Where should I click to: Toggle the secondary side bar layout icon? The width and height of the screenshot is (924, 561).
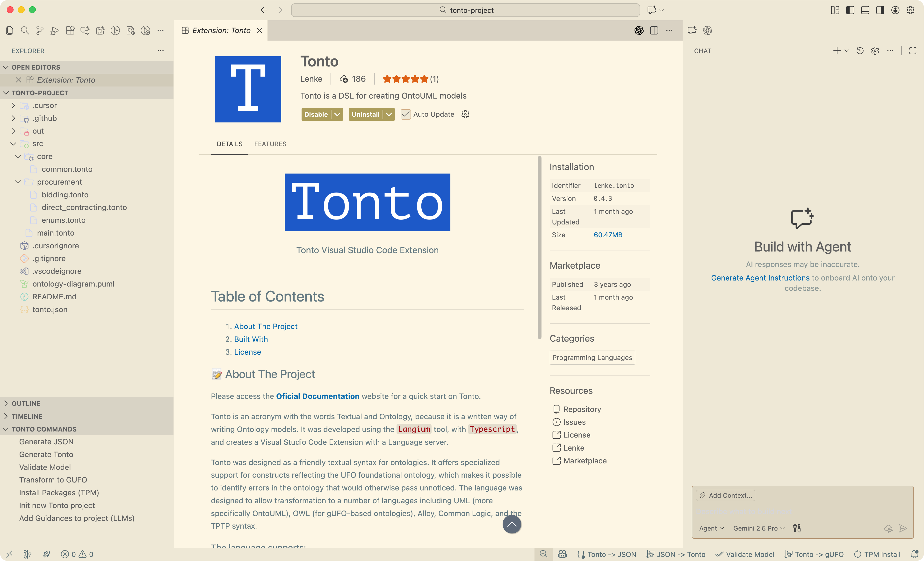(x=880, y=10)
